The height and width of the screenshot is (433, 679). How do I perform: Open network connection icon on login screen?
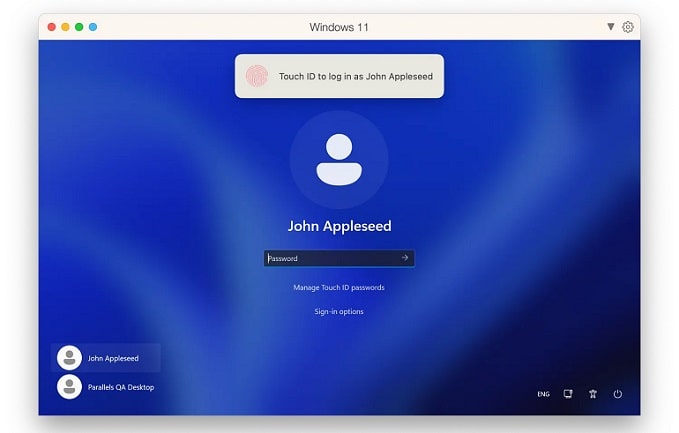tap(568, 394)
